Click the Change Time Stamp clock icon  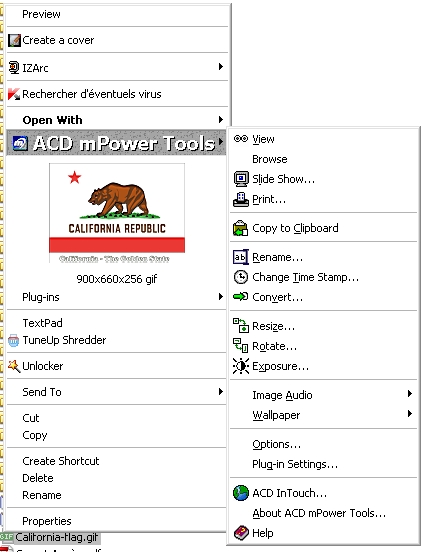pos(241,277)
